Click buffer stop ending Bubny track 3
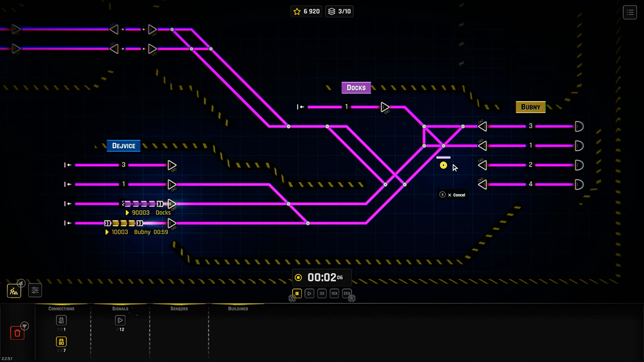644x362 pixels. pos(579,126)
